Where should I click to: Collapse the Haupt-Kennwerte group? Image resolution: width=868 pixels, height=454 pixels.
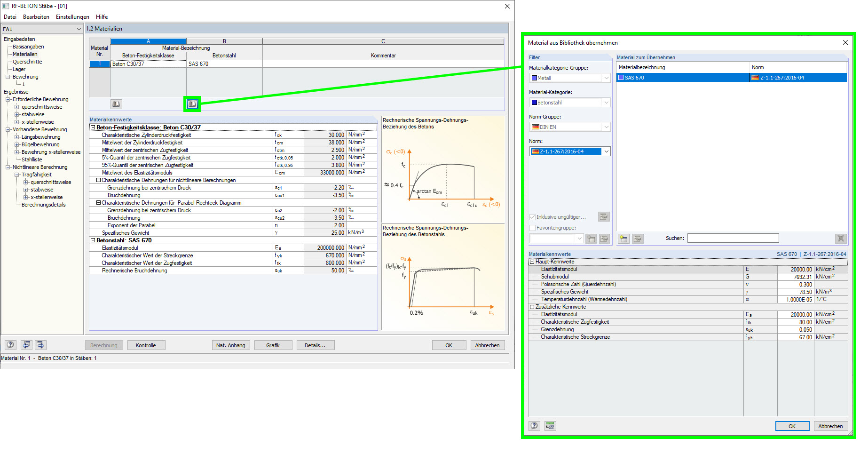click(x=532, y=262)
